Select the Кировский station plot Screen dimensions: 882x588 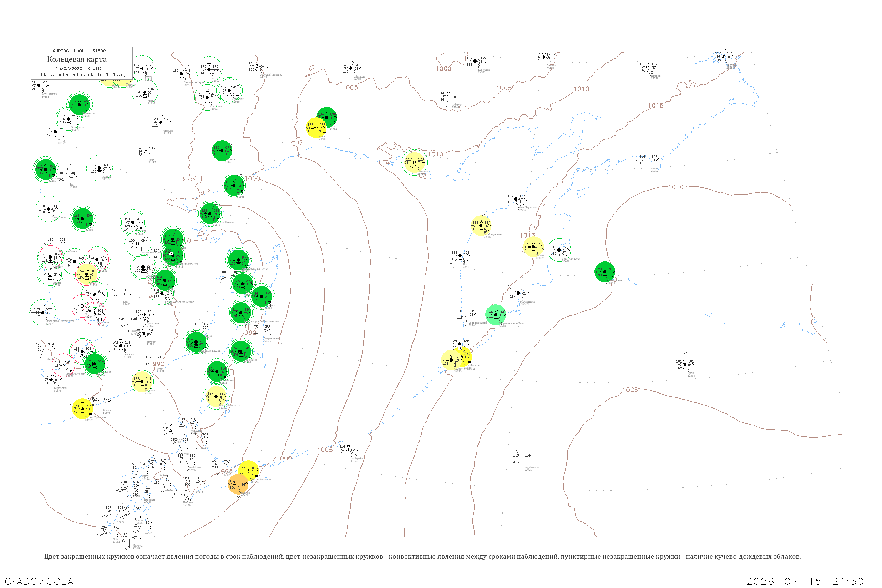pyautogui.click(x=51, y=379)
